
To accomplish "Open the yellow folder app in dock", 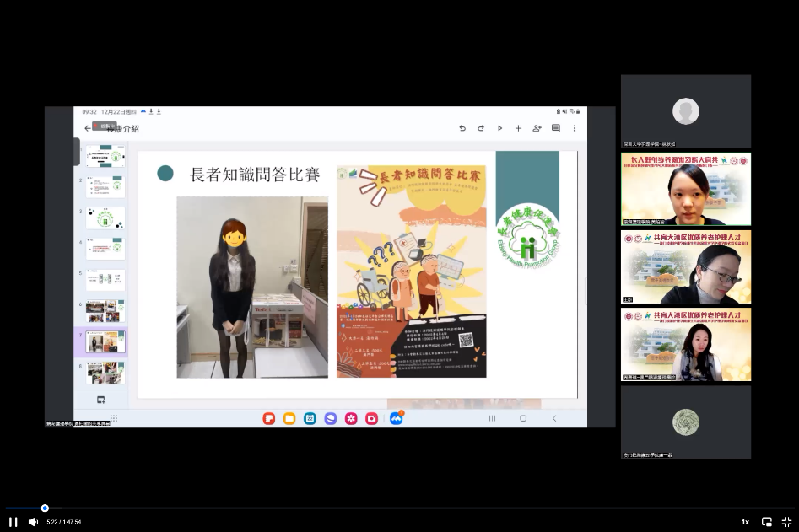I will tap(289, 418).
